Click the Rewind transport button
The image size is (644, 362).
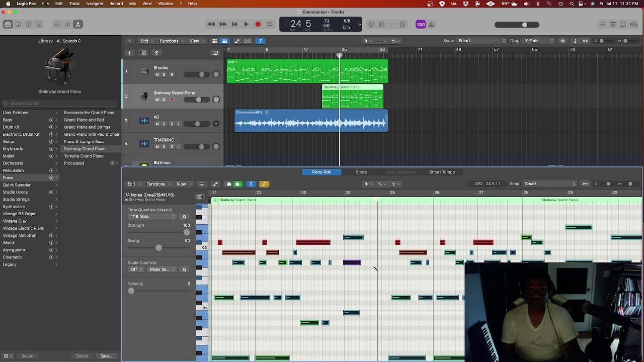point(211,24)
